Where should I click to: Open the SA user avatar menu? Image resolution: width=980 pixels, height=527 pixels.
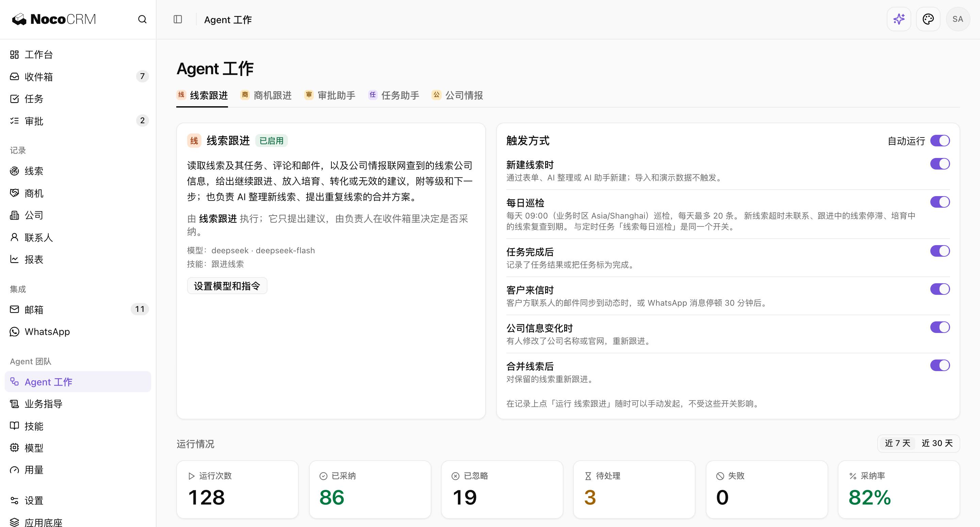pos(958,19)
